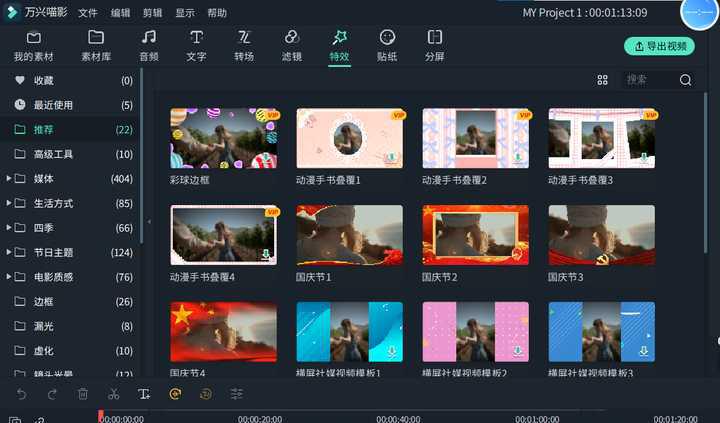720x423 pixels.
Task: Open the adjustment sliders icon
Action: [x=236, y=394]
